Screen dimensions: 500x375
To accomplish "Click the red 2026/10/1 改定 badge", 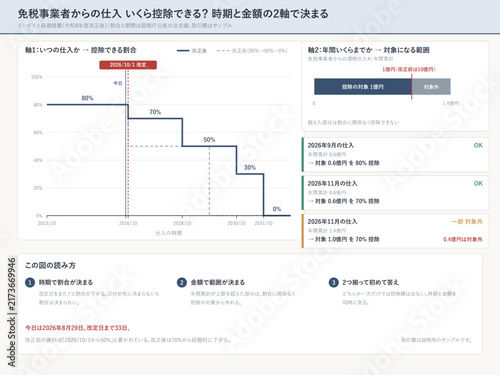I will point(128,65).
